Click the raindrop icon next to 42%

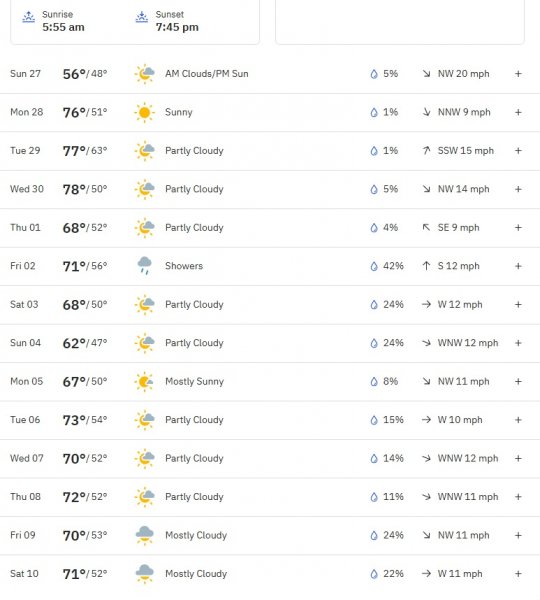374,266
